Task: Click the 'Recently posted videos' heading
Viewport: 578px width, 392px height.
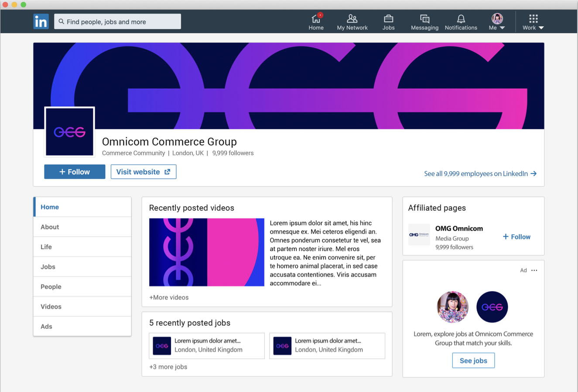Action: [192, 208]
